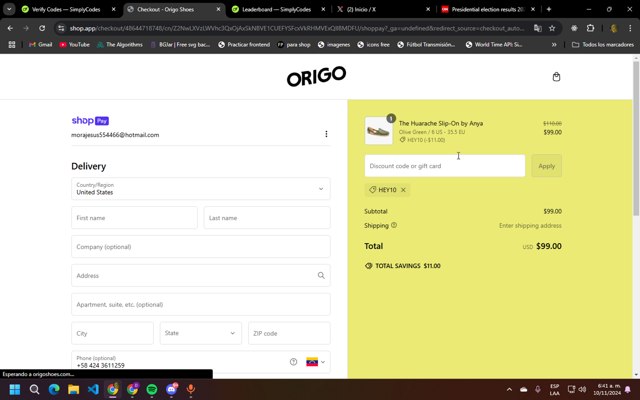Open The Algorithms bookmark
This screenshot has height=400, width=640.
[x=120, y=44]
